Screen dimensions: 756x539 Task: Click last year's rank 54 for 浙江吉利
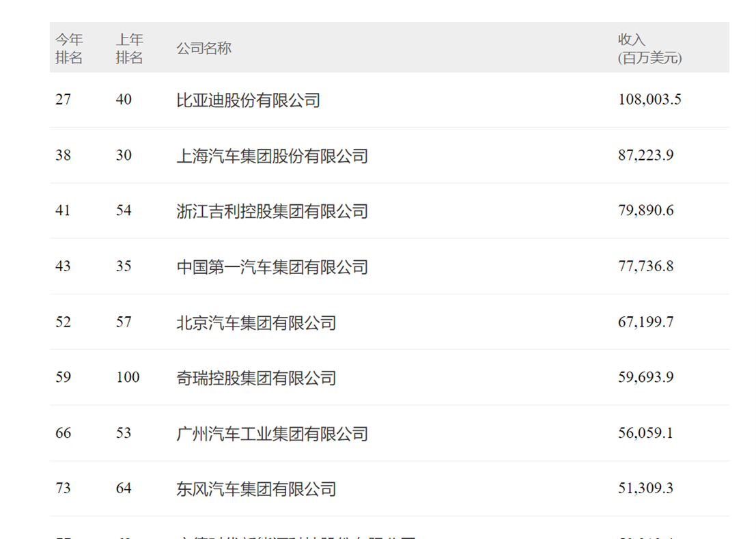[x=124, y=210]
